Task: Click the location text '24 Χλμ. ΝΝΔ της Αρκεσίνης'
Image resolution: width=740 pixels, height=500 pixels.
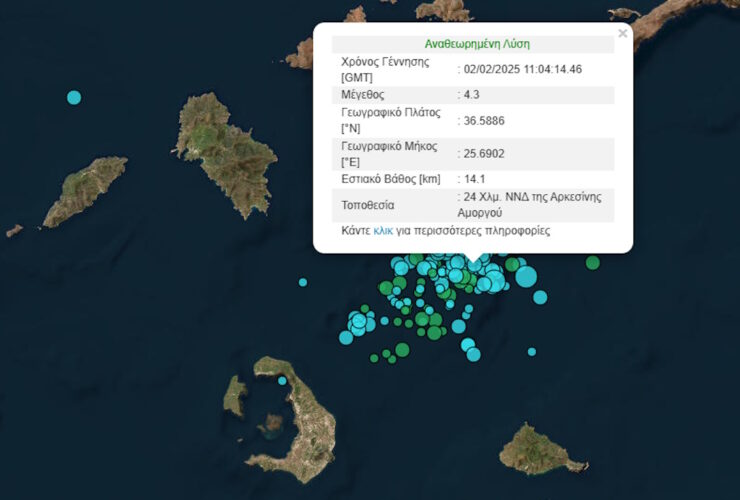Action: click(x=532, y=197)
